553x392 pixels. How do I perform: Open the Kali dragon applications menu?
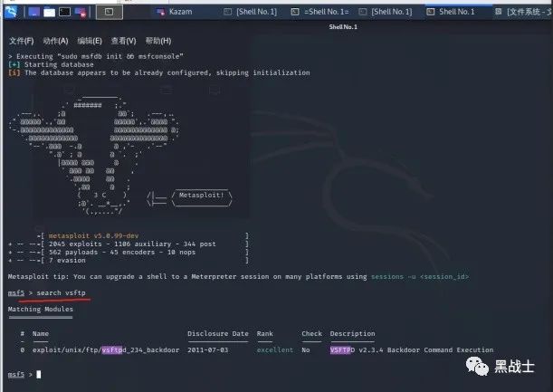click(x=11, y=12)
